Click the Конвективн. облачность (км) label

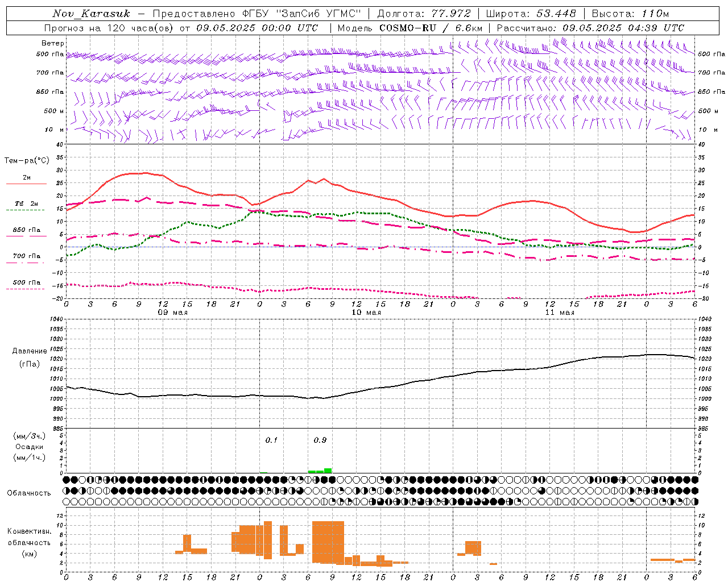coord(29,542)
